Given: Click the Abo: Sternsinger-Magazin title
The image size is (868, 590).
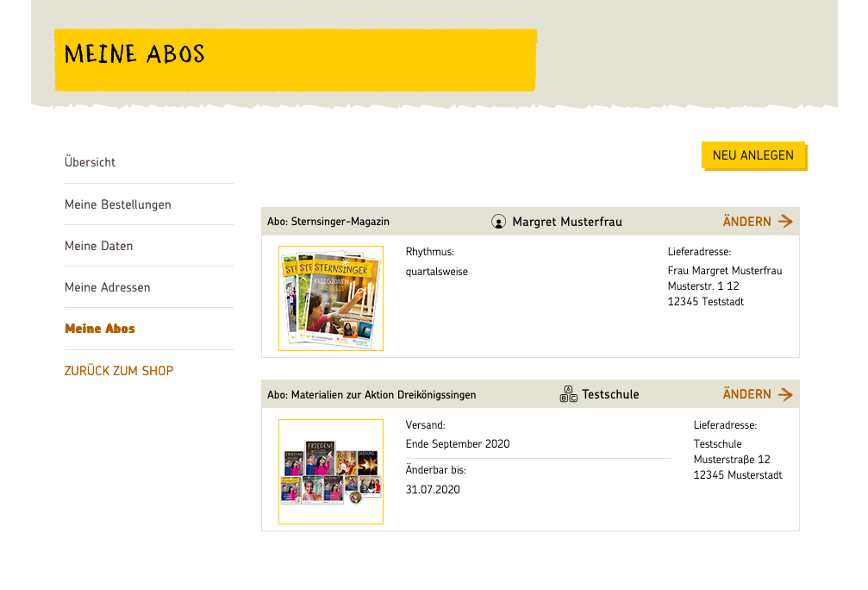Looking at the screenshot, I should tap(328, 222).
